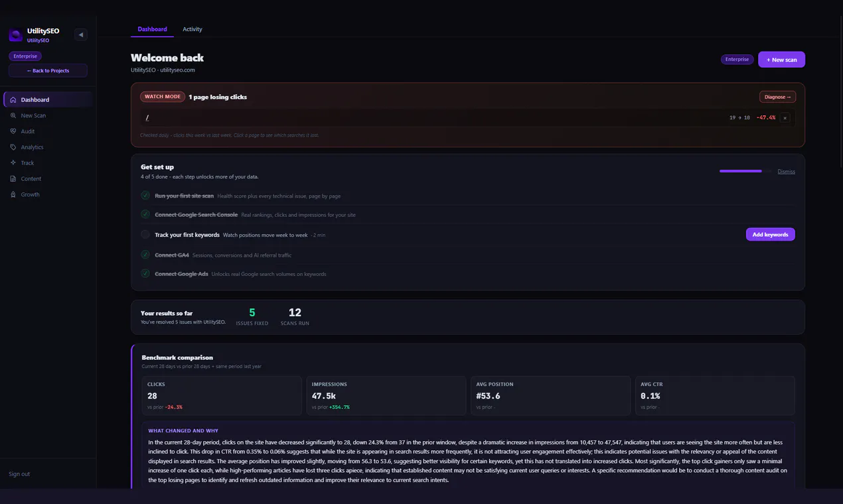The image size is (843, 504).
Task: Click the 'Add keywords' button
Action: click(x=770, y=234)
